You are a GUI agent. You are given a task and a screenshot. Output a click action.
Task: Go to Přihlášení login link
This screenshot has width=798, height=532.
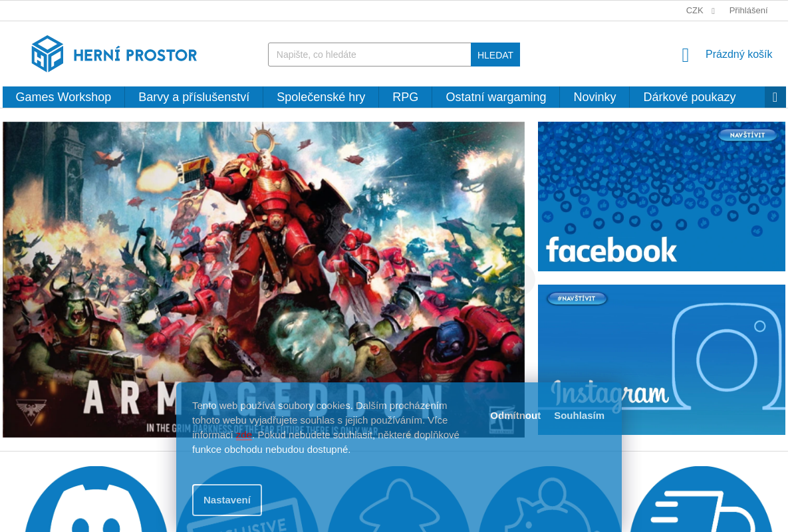tap(748, 11)
